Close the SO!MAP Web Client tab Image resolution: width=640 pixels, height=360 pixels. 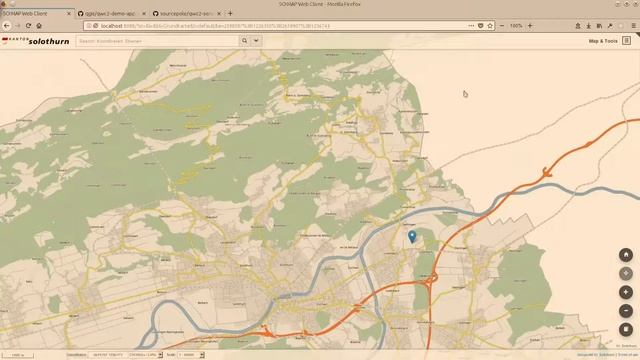click(69, 13)
